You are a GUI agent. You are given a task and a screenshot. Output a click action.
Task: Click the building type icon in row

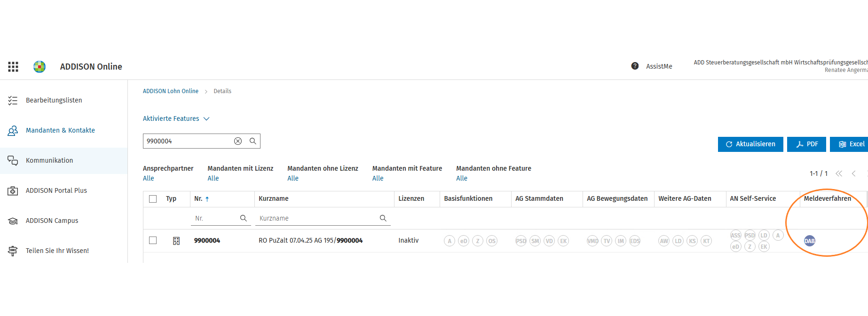pos(176,241)
